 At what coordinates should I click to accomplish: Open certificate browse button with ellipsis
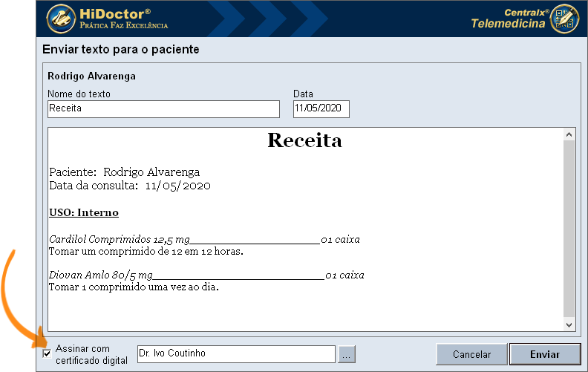pyautogui.click(x=347, y=354)
